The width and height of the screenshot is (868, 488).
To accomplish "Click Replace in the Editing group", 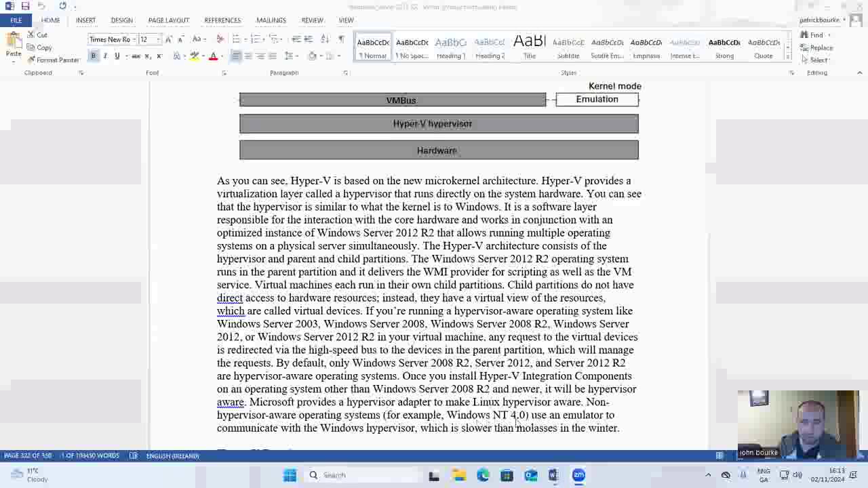I will coord(816,47).
